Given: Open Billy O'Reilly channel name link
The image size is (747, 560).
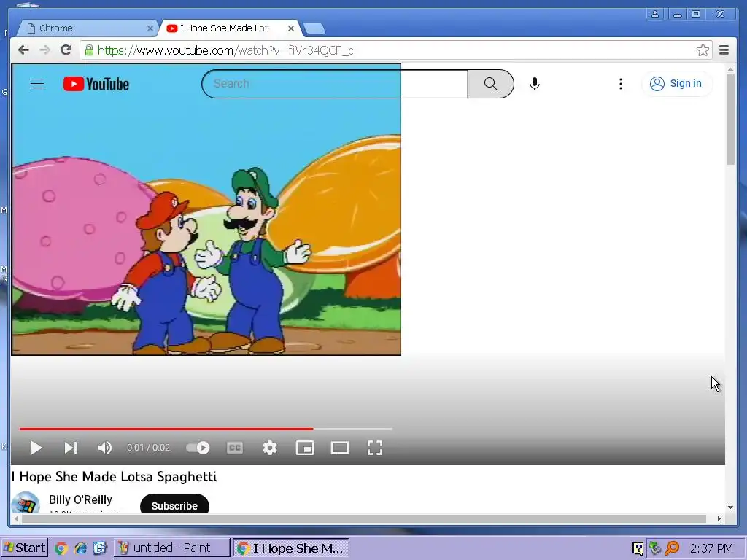Looking at the screenshot, I should click(80, 499).
